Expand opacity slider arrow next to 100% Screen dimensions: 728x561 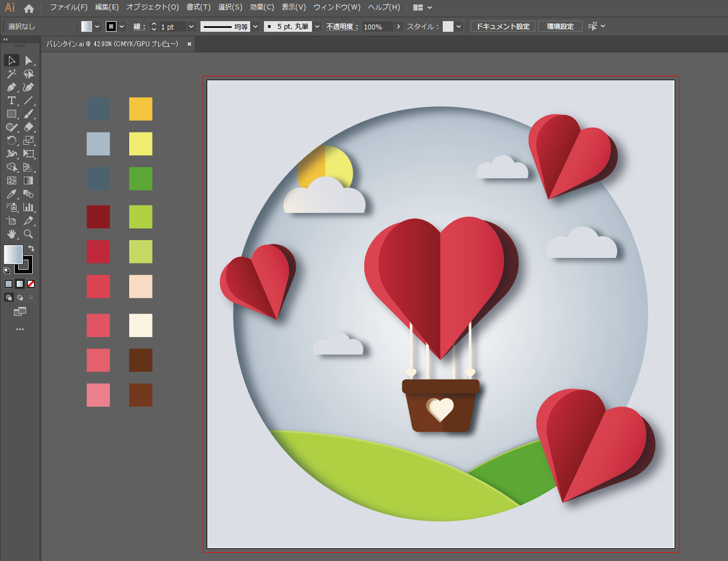coord(399,27)
